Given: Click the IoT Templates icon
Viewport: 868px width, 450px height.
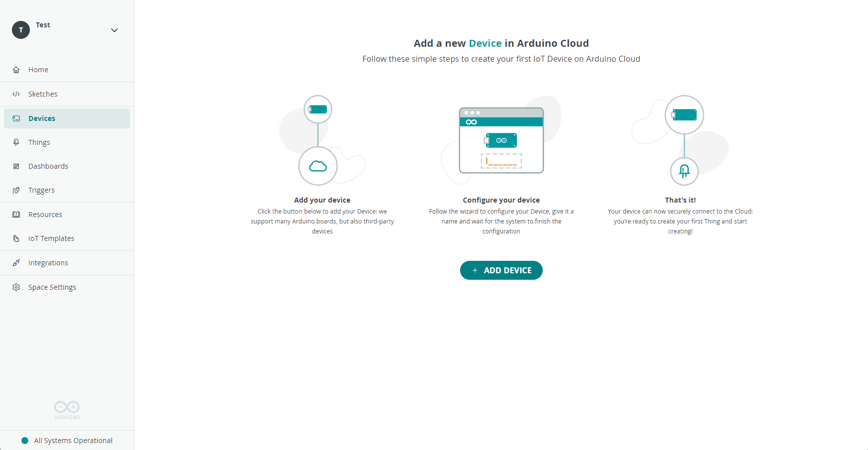Looking at the screenshot, I should pos(16,238).
